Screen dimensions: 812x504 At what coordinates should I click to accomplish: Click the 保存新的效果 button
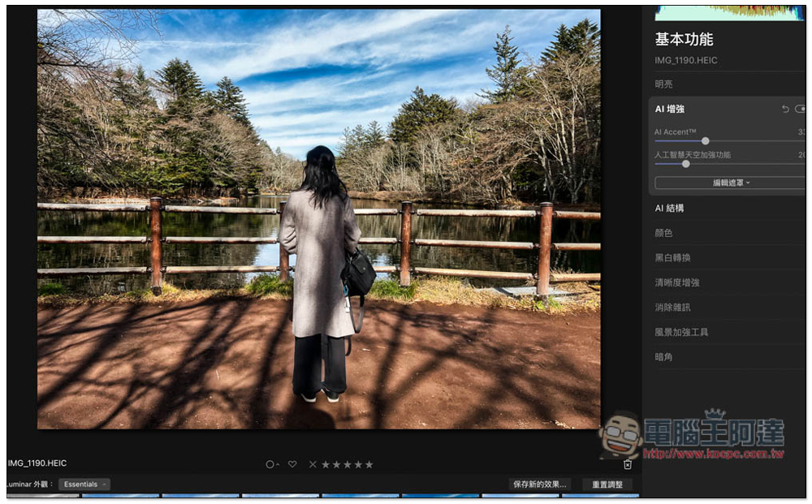click(x=540, y=485)
